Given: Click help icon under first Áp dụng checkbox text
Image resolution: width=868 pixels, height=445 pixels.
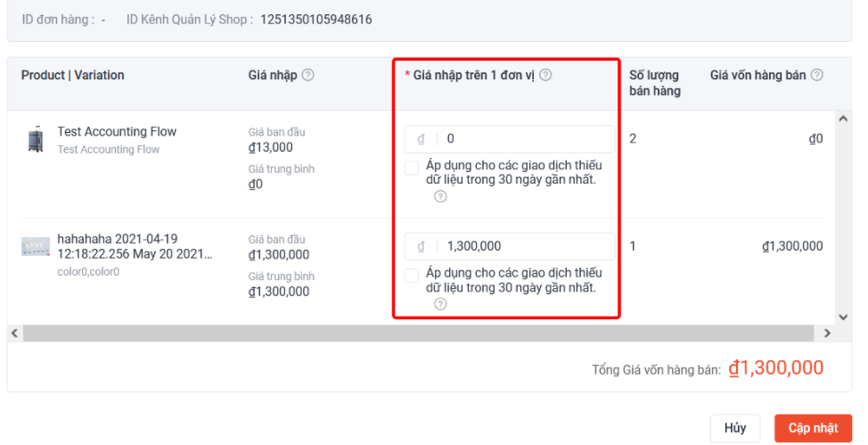Looking at the screenshot, I should click(x=440, y=197).
